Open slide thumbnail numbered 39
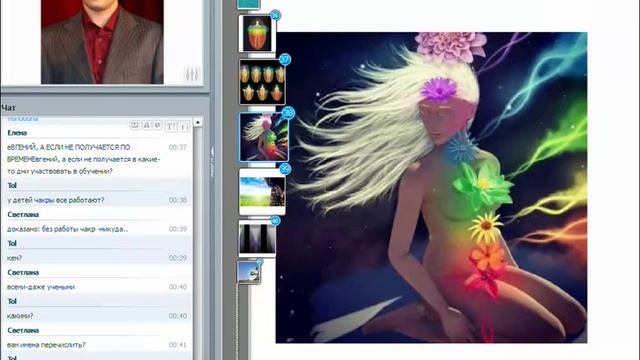Viewport: 640px width, 360px height. point(262,191)
